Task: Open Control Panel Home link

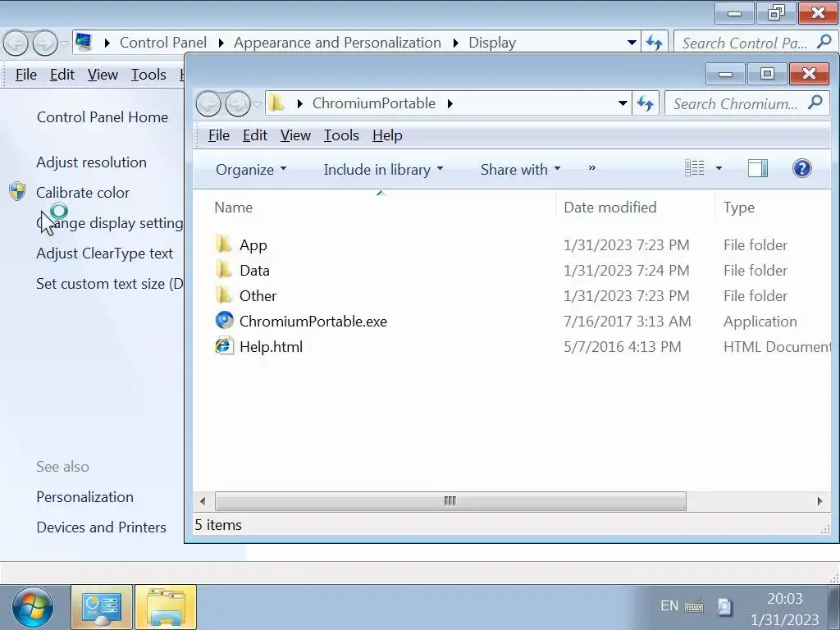Action: [103, 116]
